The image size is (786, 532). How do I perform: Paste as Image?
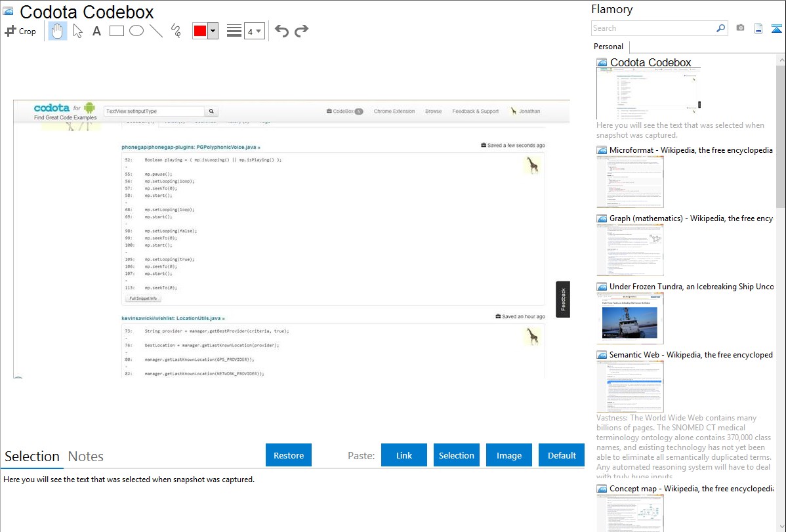click(x=509, y=455)
